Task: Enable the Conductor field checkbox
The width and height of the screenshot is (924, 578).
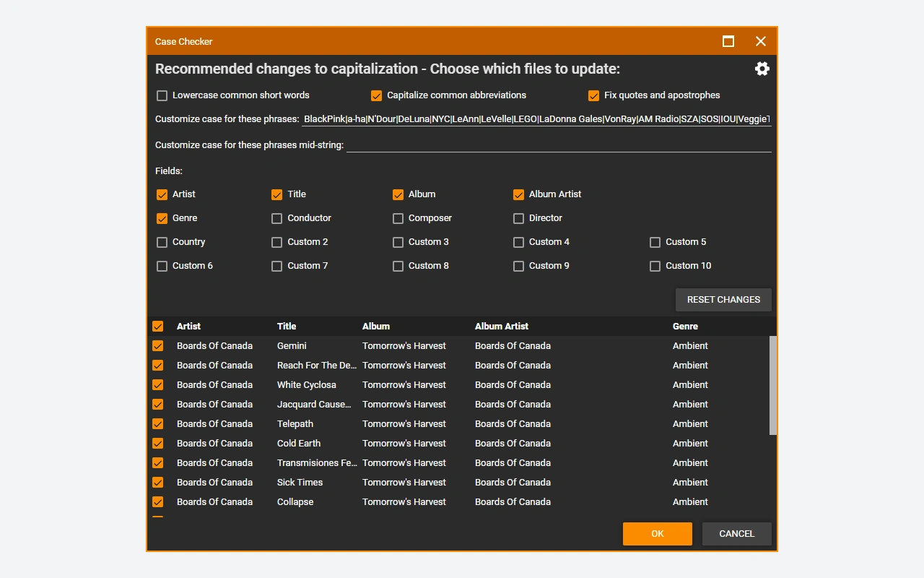Action: [276, 218]
